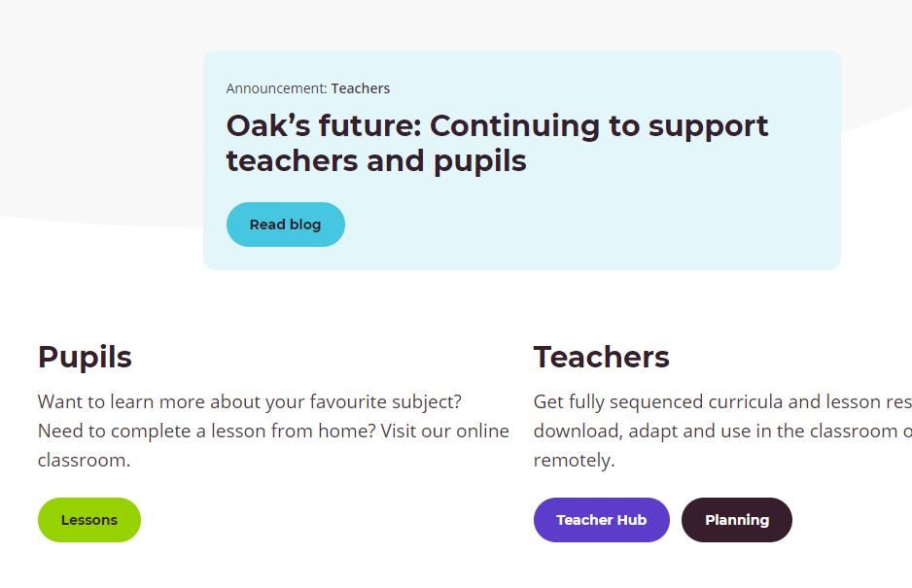Click the Visit our online text
Screen dimensions: 912x588
[x=445, y=431]
